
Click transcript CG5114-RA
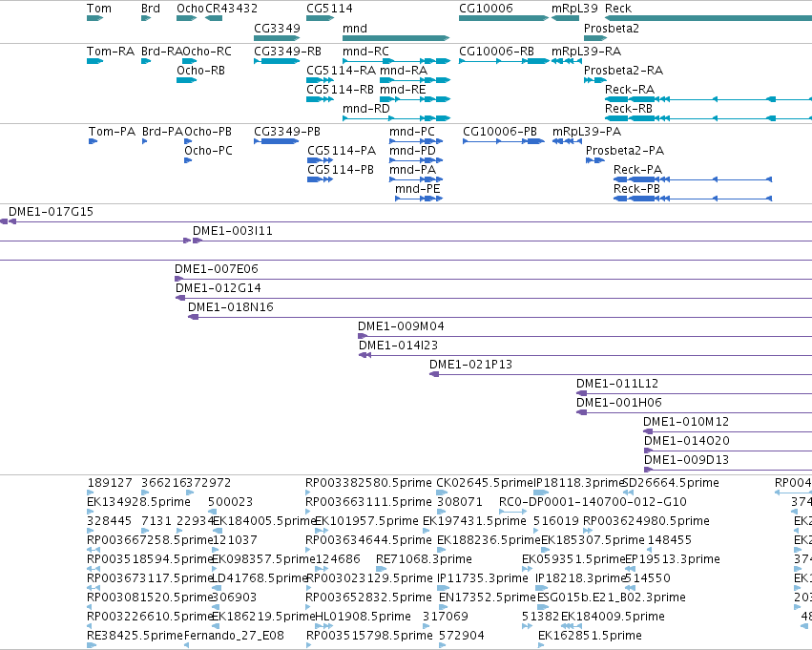pyautogui.click(x=320, y=80)
